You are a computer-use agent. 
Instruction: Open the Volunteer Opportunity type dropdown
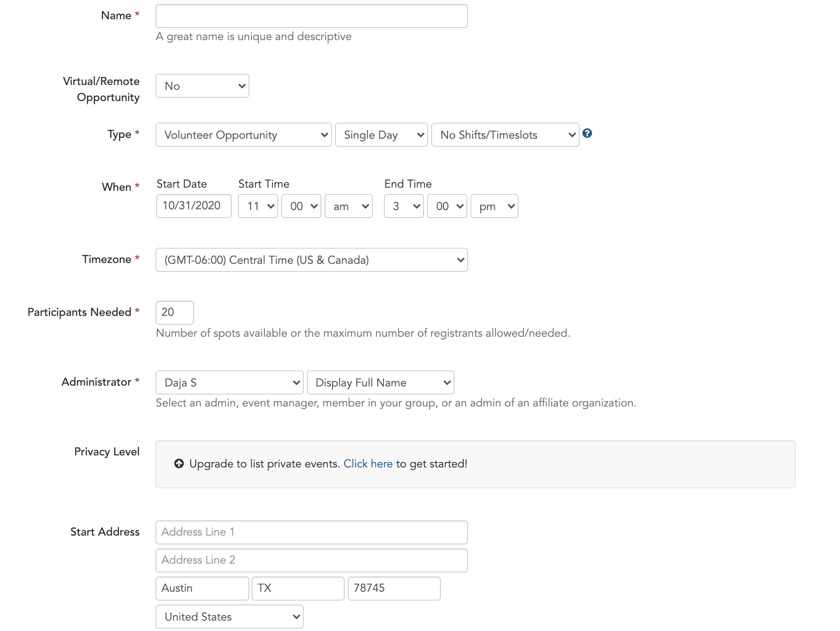click(x=243, y=135)
